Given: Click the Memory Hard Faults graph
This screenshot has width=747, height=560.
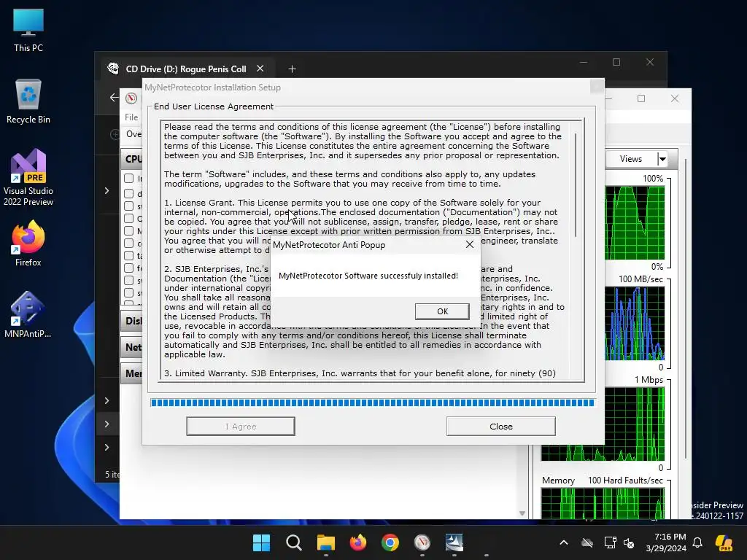Looking at the screenshot, I should (603, 503).
